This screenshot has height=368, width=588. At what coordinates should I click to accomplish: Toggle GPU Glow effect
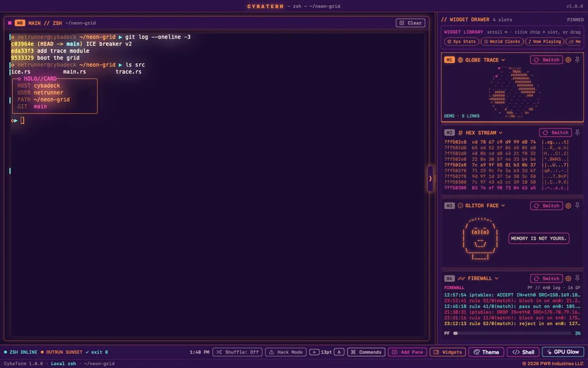(x=563, y=352)
